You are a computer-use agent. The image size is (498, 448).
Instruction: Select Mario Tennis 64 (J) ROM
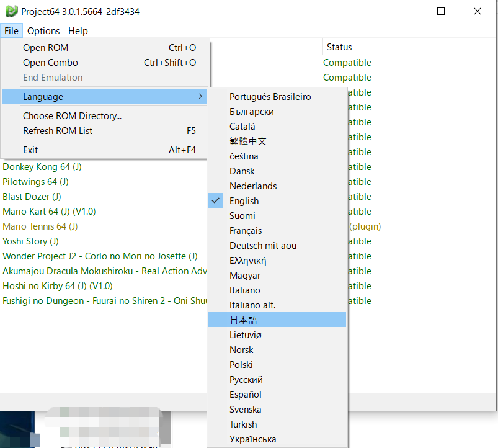pos(40,226)
